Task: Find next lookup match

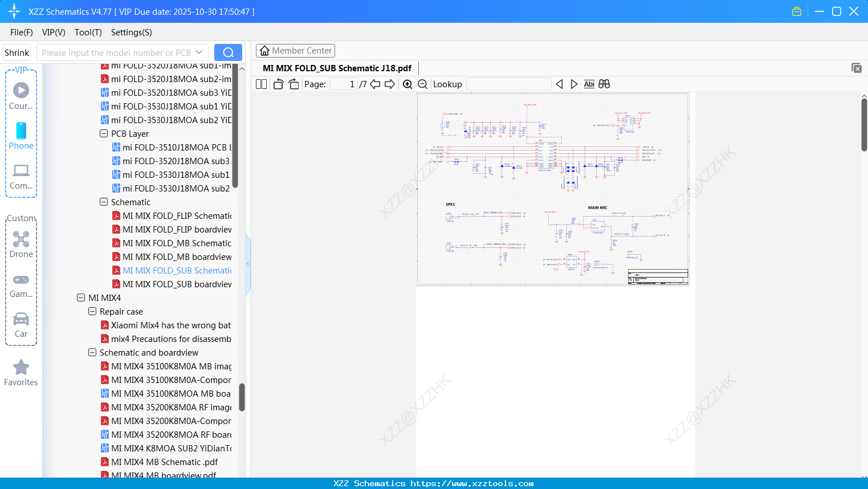Action: tap(574, 84)
